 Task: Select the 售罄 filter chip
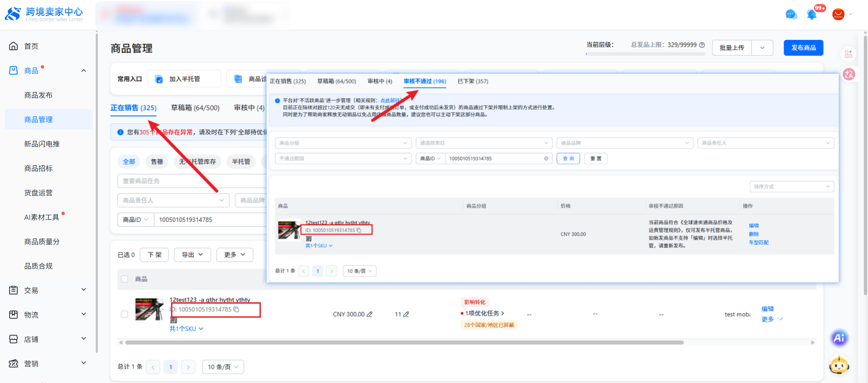pyautogui.click(x=157, y=162)
